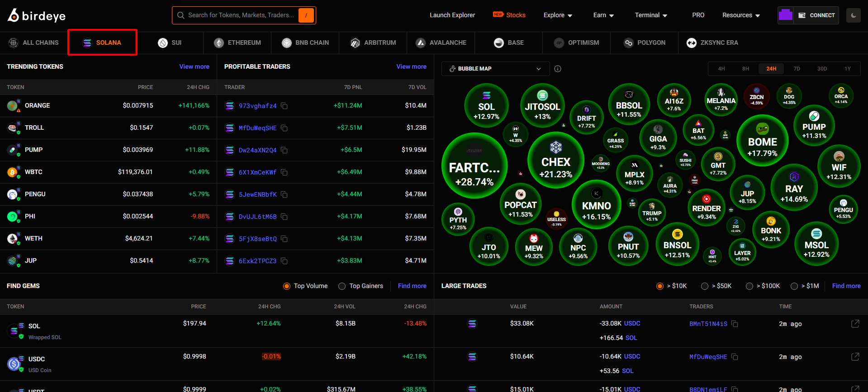Image resolution: width=868 pixels, height=392 pixels.
Task: Open Wrapped SOL row in Find Gems
Action: (217, 331)
